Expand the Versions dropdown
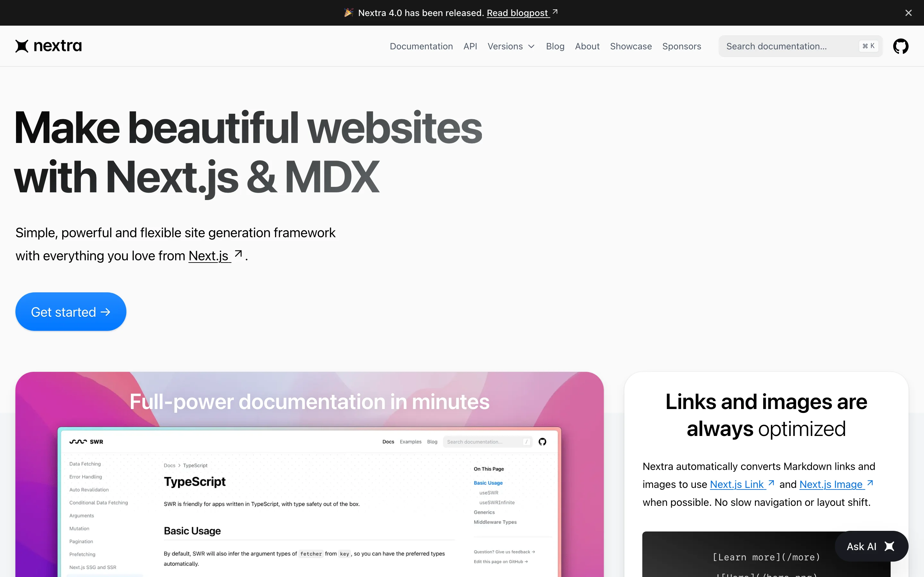Image resolution: width=924 pixels, height=577 pixels. coord(511,46)
